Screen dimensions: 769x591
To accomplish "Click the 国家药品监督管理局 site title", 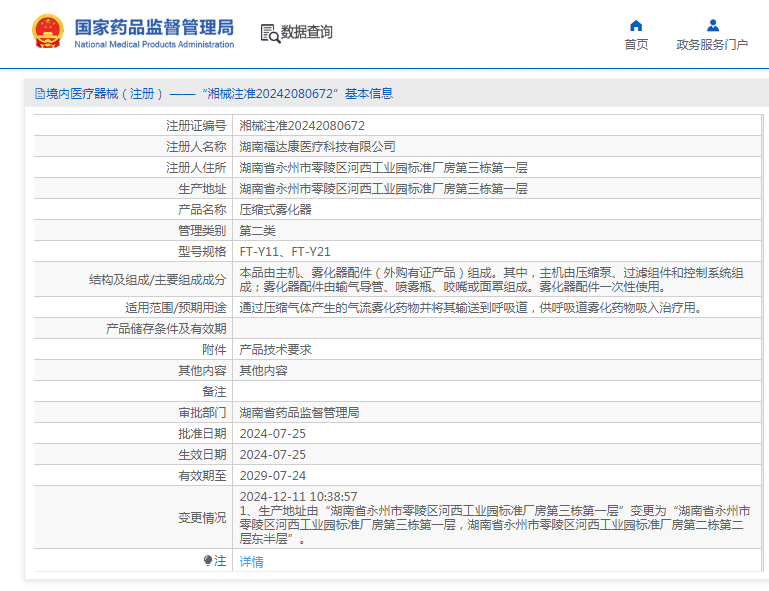I will click(x=154, y=25).
